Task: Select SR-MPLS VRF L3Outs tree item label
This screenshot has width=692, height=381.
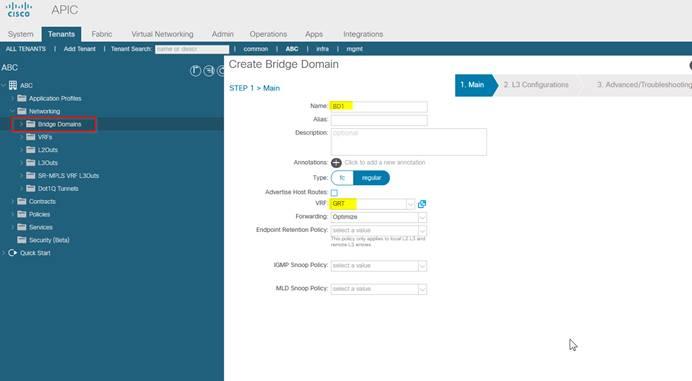Action: (x=68, y=176)
